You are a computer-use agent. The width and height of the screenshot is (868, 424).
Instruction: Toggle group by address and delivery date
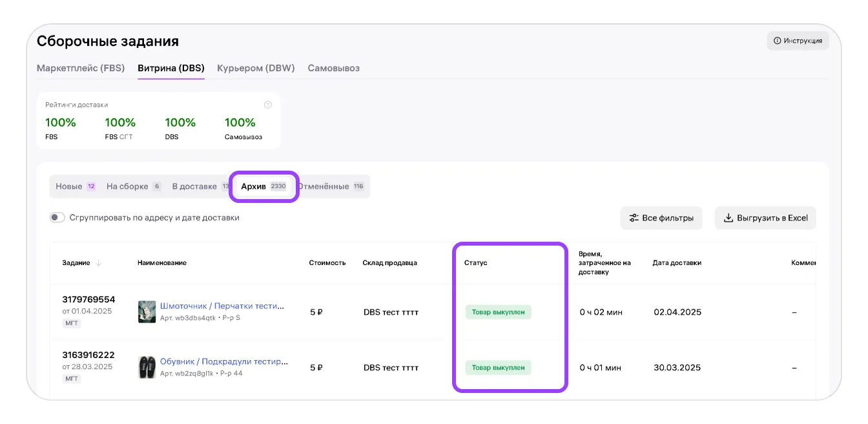[x=57, y=218]
